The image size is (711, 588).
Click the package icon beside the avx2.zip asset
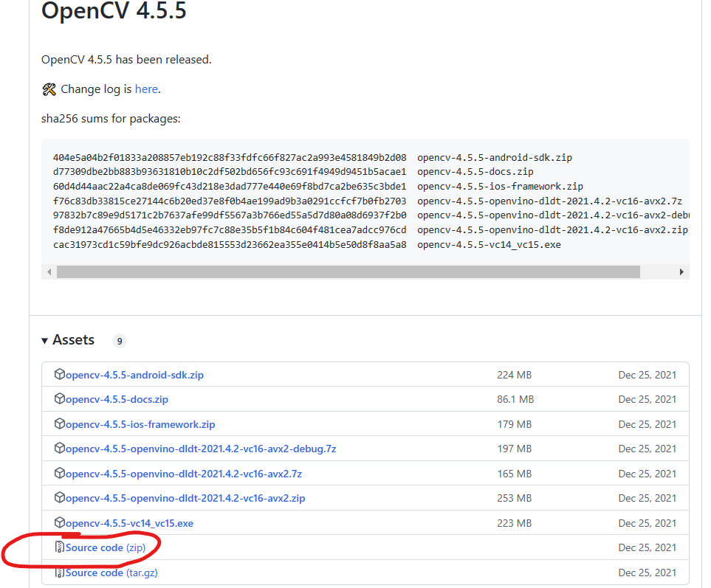[60, 498]
